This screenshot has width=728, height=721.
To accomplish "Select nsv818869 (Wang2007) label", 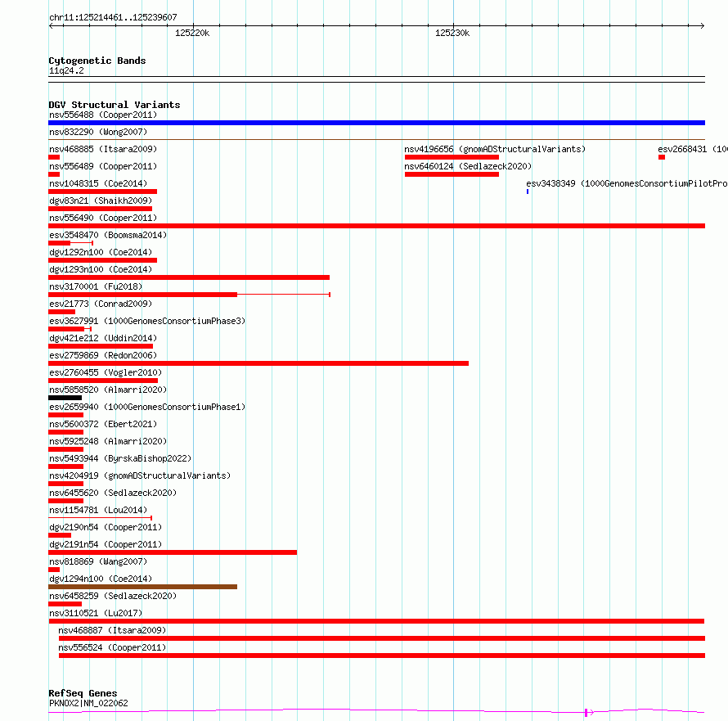I will pos(98,561).
